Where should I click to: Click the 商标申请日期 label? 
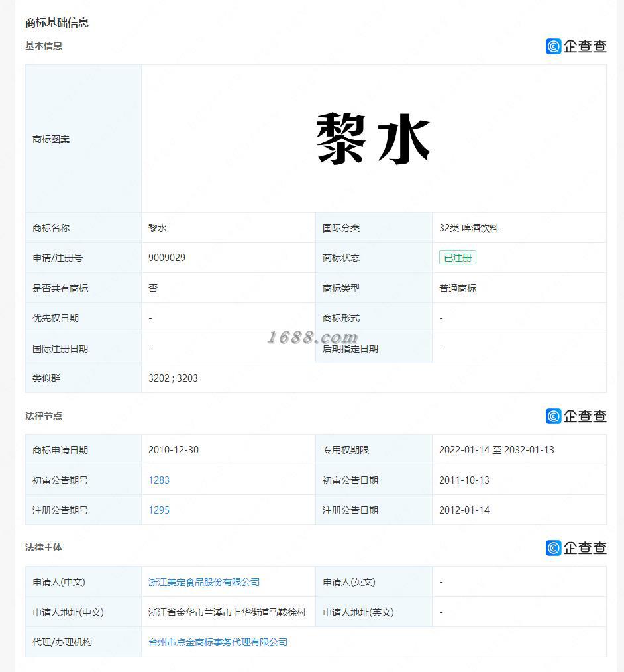coord(60,450)
